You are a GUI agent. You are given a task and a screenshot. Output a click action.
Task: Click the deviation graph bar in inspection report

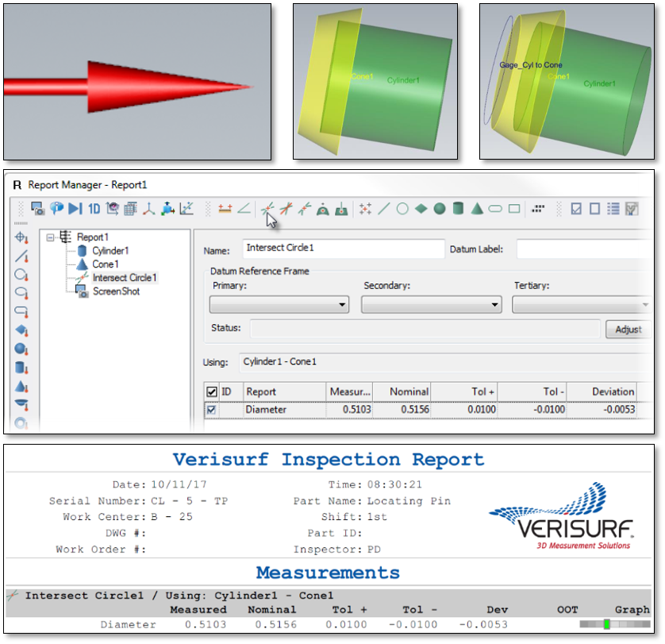point(614,624)
